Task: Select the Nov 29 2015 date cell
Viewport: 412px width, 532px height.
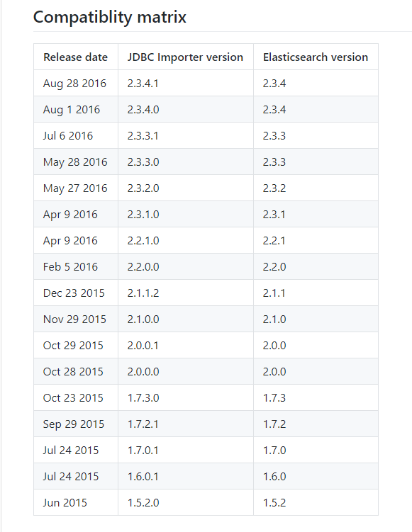Action: pyautogui.click(x=76, y=319)
